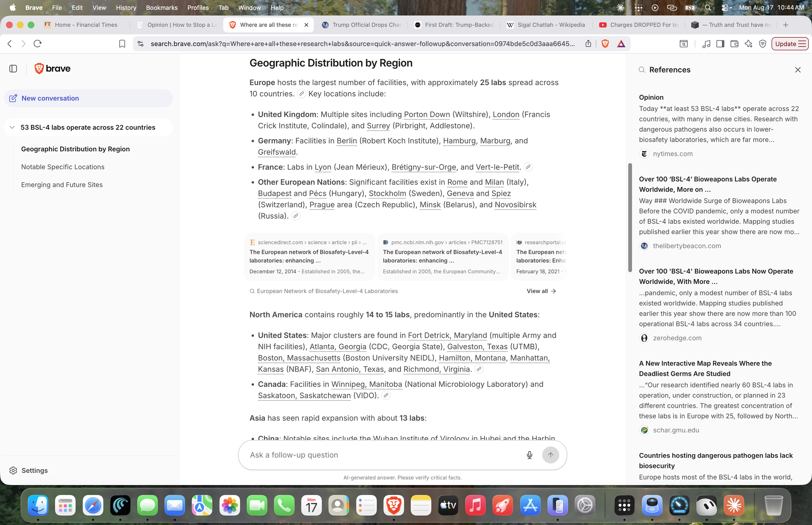Viewport: 812px width, 525px height.
Task: Jump to Emerging and Future Sites section
Action: 62,185
